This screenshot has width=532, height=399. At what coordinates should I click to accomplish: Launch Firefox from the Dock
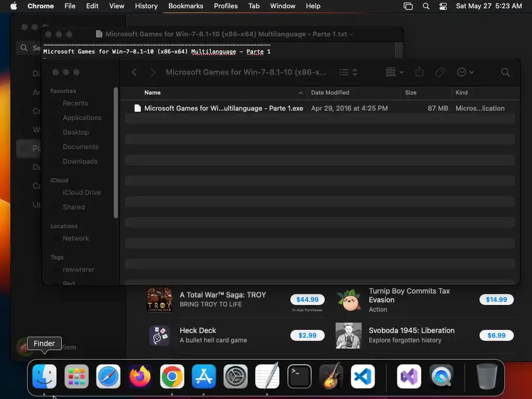[140, 376]
